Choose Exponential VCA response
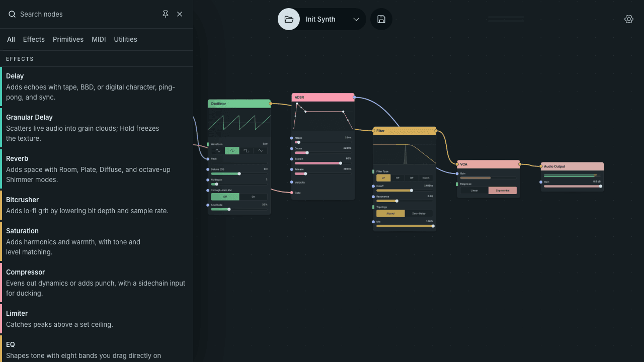Viewport: 644px width, 362px height. click(503, 191)
